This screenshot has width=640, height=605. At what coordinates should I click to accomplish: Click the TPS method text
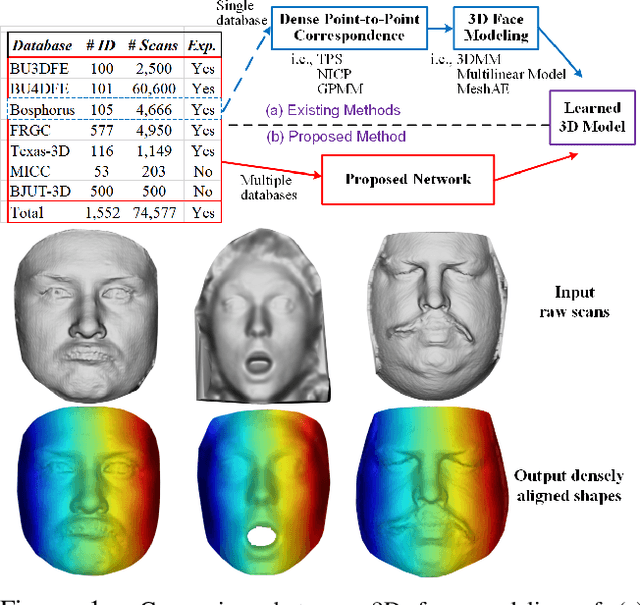pyautogui.click(x=329, y=59)
